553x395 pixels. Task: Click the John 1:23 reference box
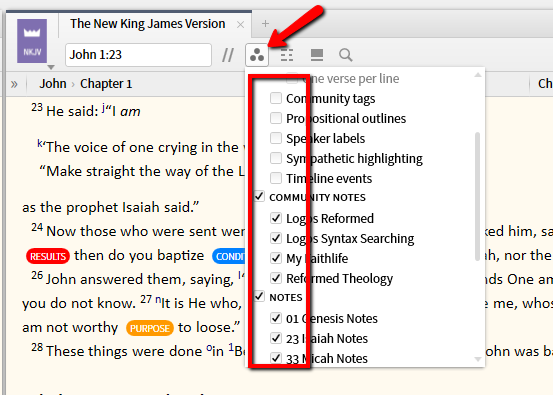pos(138,55)
